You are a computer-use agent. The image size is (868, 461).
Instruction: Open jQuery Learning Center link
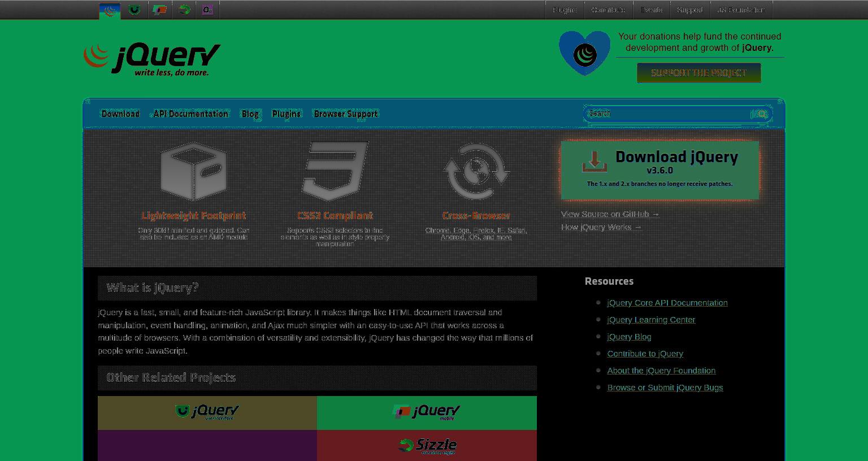coord(651,320)
